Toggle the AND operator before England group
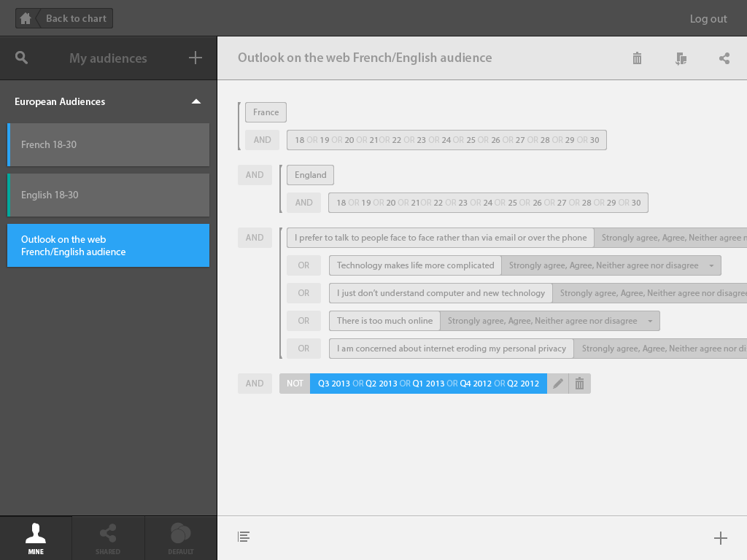Screen dimensions: 747x560 click(x=255, y=175)
